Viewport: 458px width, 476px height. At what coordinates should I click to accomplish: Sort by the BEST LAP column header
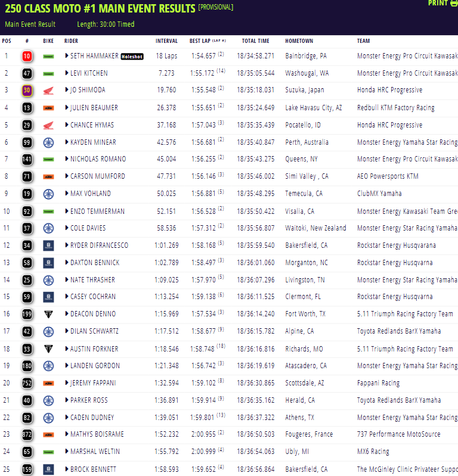208,41
